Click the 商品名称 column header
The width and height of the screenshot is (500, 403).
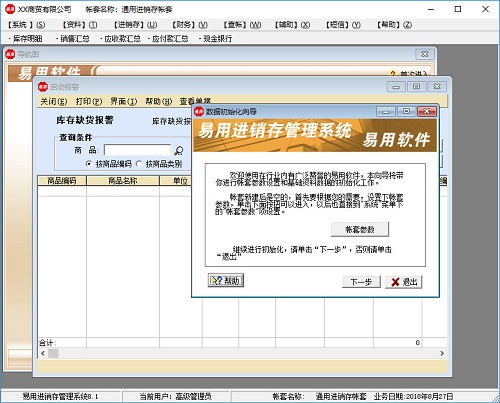coord(123,181)
